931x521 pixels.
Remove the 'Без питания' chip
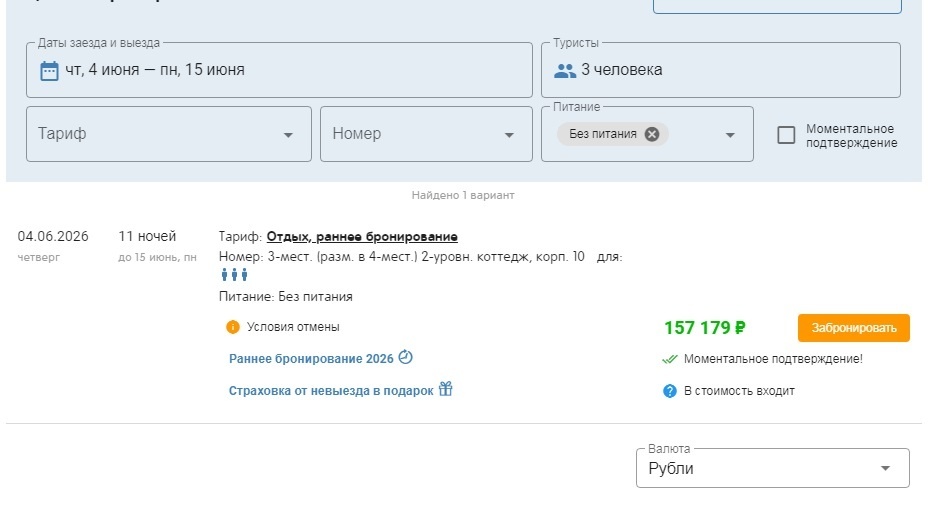pyautogui.click(x=652, y=134)
